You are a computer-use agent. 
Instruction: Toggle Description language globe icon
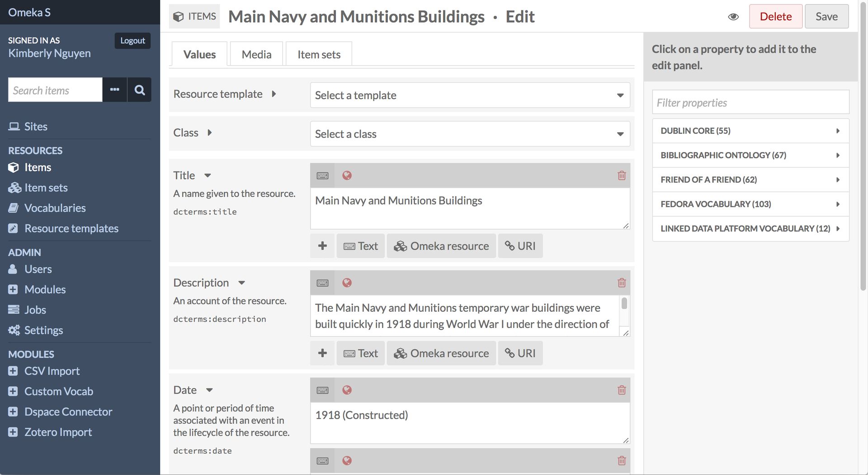pos(347,283)
